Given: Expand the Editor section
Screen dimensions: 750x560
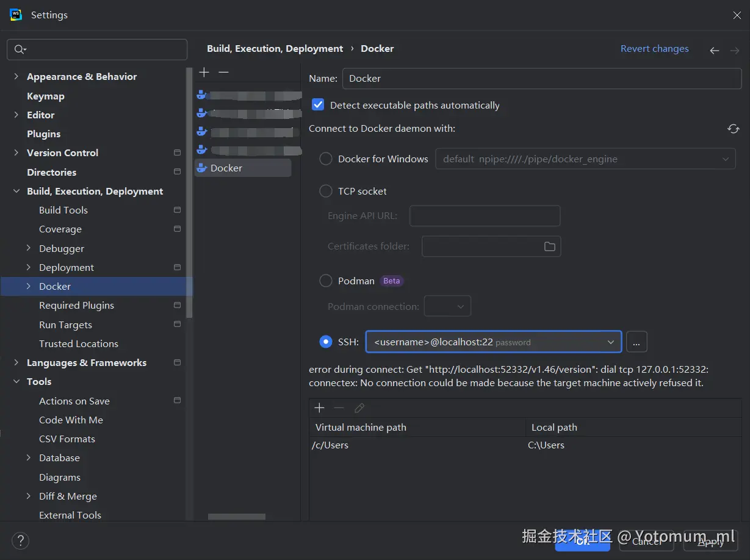Looking at the screenshot, I should (x=16, y=115).
